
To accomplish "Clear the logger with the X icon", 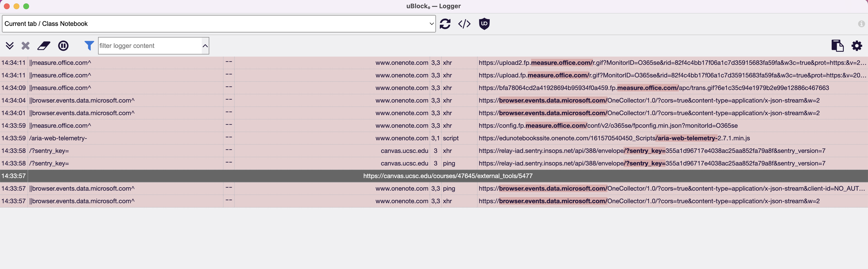I will click(x=25, y=46).
